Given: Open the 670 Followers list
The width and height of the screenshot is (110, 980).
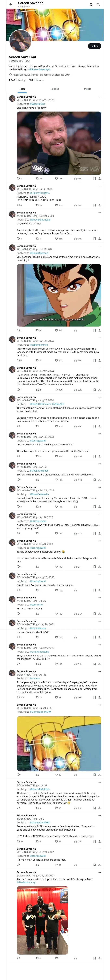Looking at the screenshot, I should click(x=36, y=80).
